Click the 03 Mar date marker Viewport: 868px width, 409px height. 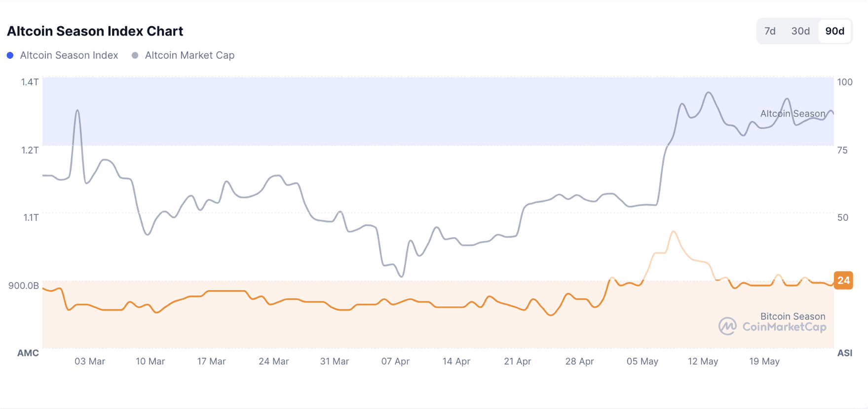point(90,362)
